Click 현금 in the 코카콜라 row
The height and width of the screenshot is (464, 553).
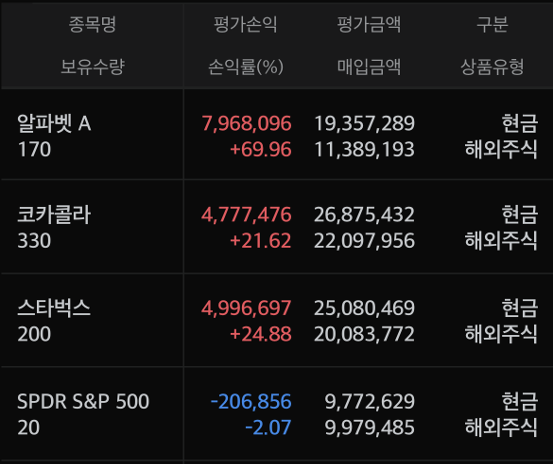click(520, 215)
